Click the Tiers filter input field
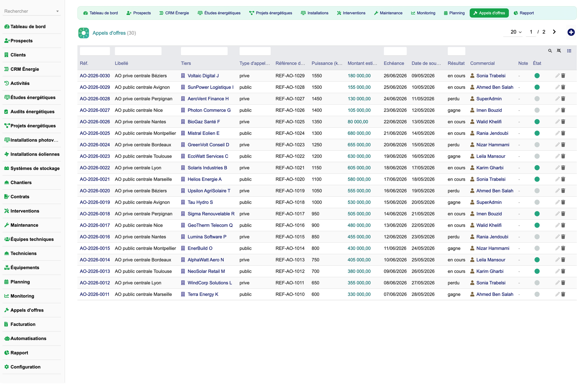This screenshot has width=588, height=389. [x=204, y=51]
